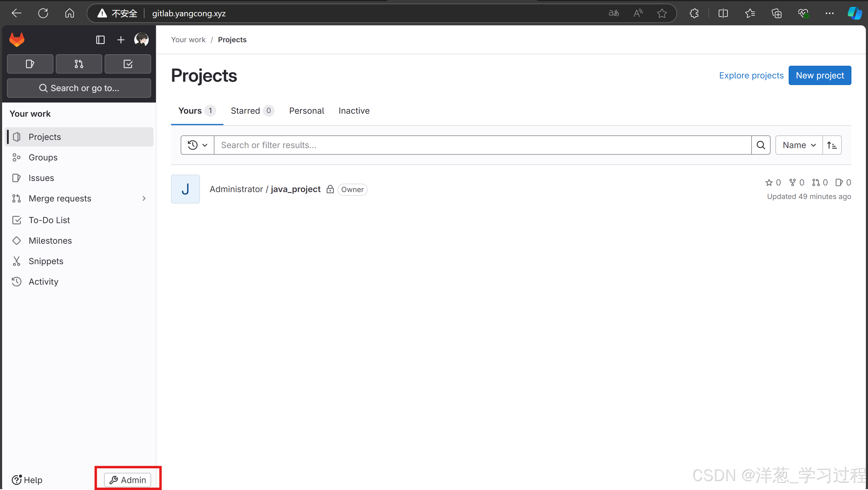Open Snippets in the sidebar
This screenshot has width=868, height=490.
(x=46, y=261)
